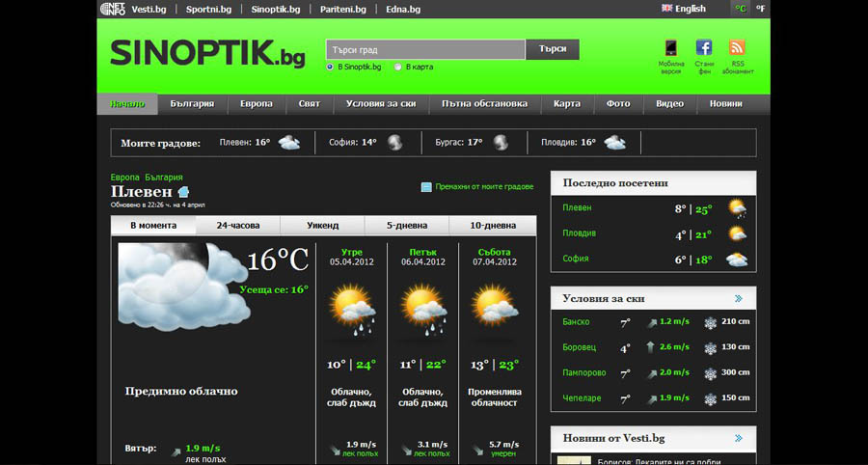Screen dimensions: 868x465
Task: Click the Търси search button
Action: 553,49
